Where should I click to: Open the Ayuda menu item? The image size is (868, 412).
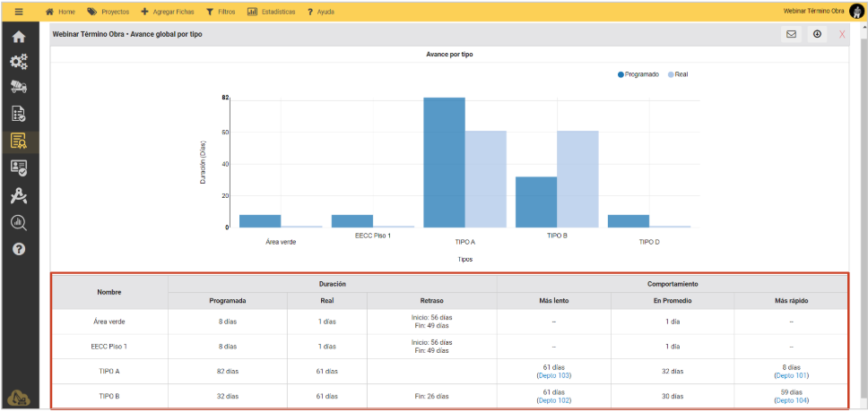320,12
